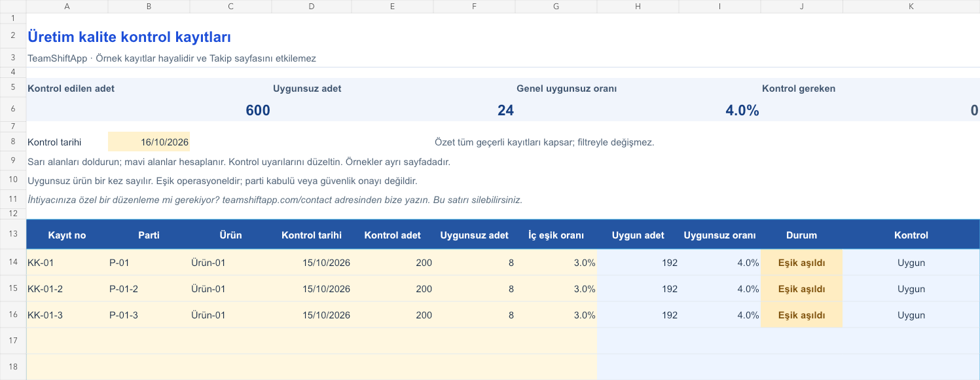Select the "Eşik aşıldı" status in the KK-01-2 row
Screen dimensions: 980x380
tap(801, 289)
